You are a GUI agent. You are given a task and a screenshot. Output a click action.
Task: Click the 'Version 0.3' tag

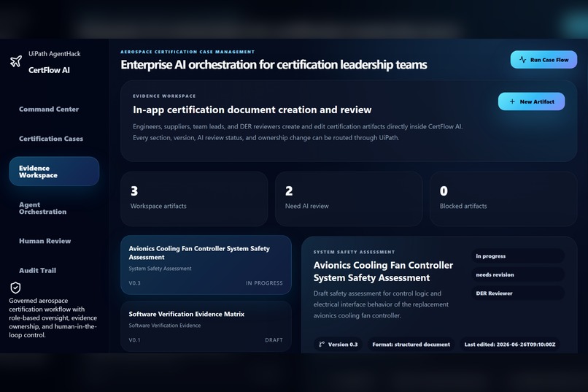(339, 345)
